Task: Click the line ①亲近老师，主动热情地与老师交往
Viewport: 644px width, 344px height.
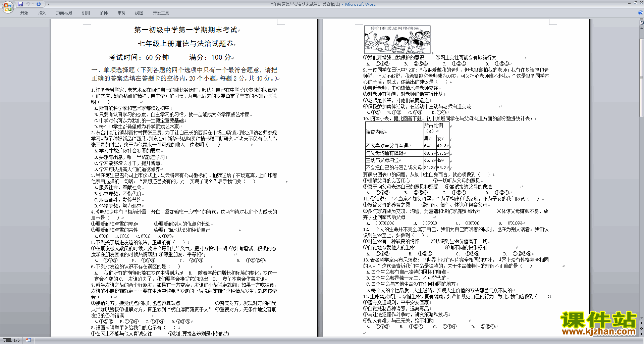Action: [400, 88]
